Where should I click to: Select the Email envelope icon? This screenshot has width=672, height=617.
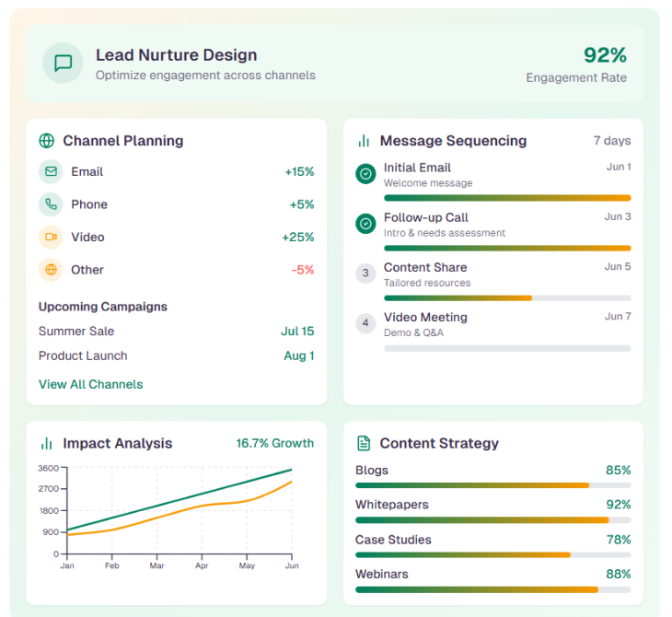tap(51, 172)
